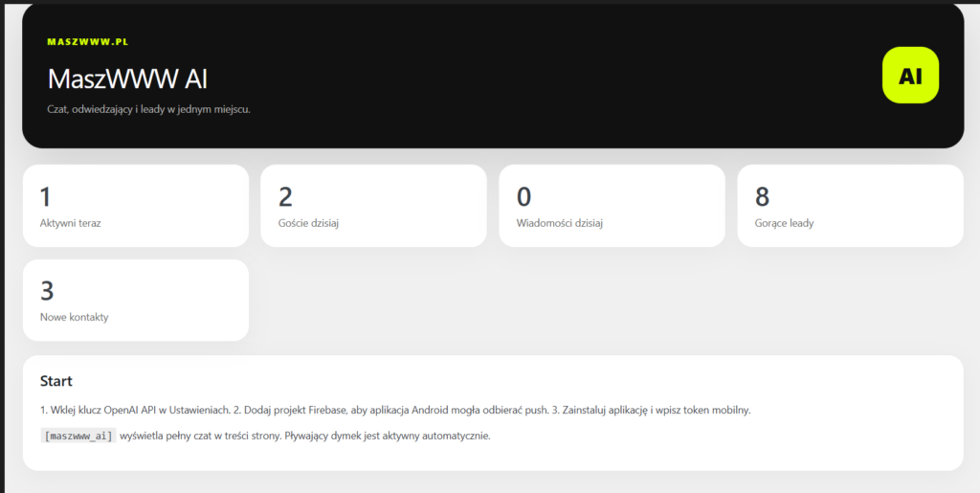Image resolution: width=980 pixels, height=493 pixels.
Task: Click the [maszwww_ai] shortcode snippet
Action: pyautogui.click(x=78, y=437)
